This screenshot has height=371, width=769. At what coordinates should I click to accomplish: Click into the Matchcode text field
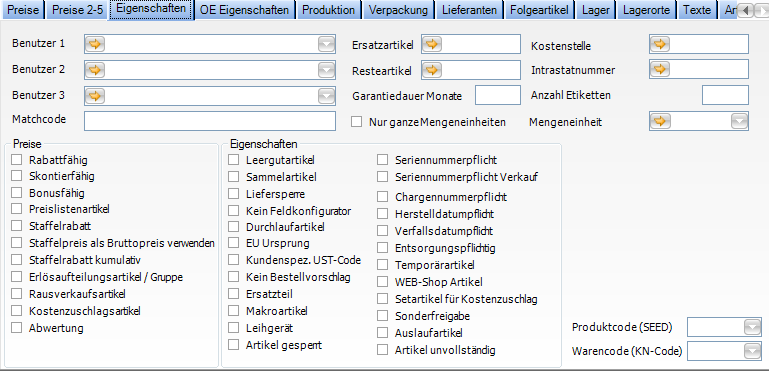point(210,121)
